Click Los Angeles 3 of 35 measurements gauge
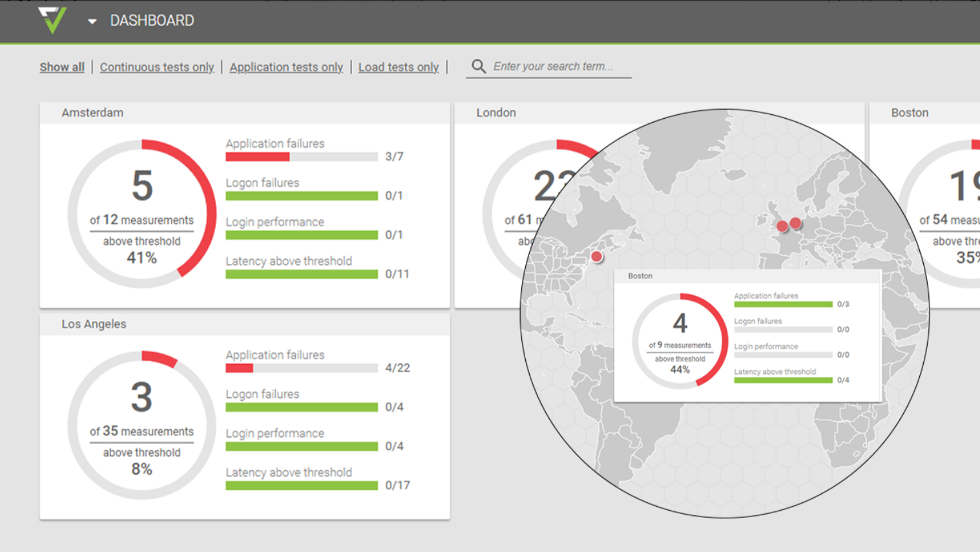This screenshot has height=552, width=980. click(x=142, y=425)
